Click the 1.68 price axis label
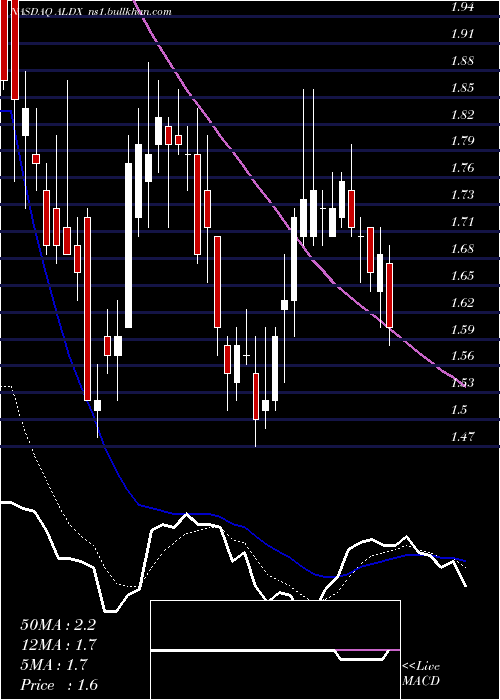 pos(463,248)
